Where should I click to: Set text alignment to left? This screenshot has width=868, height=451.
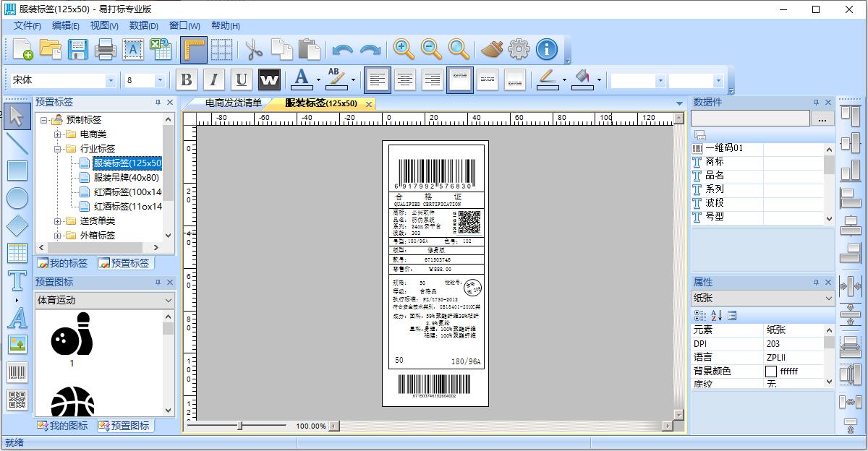(377, 80)
